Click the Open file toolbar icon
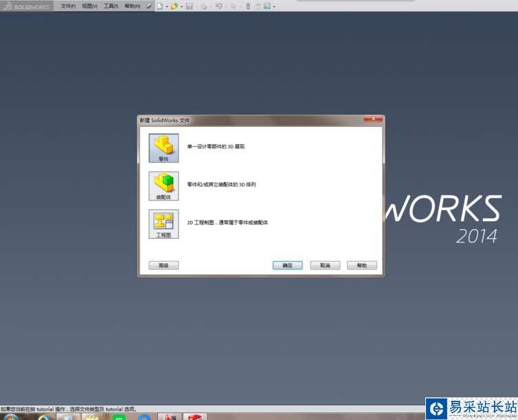This screenshot has height=420, width=518. [174, 6]
